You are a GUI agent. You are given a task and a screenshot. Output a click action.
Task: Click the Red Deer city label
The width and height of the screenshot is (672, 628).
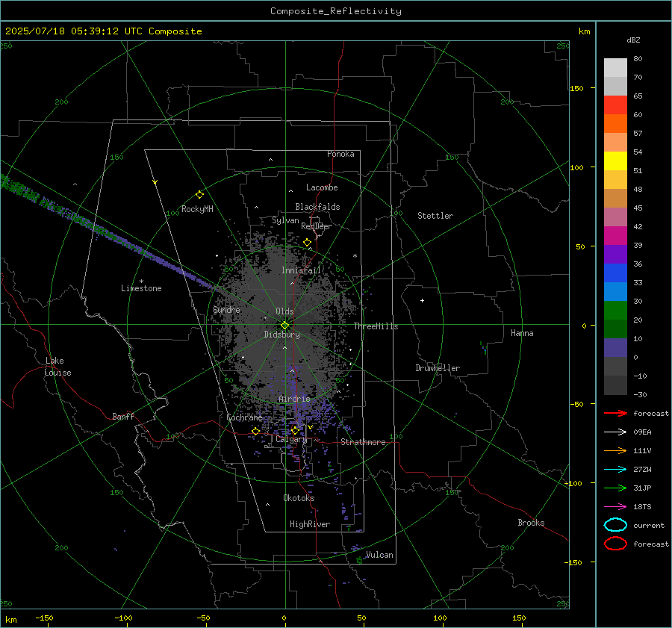click(x=317, y=226)
